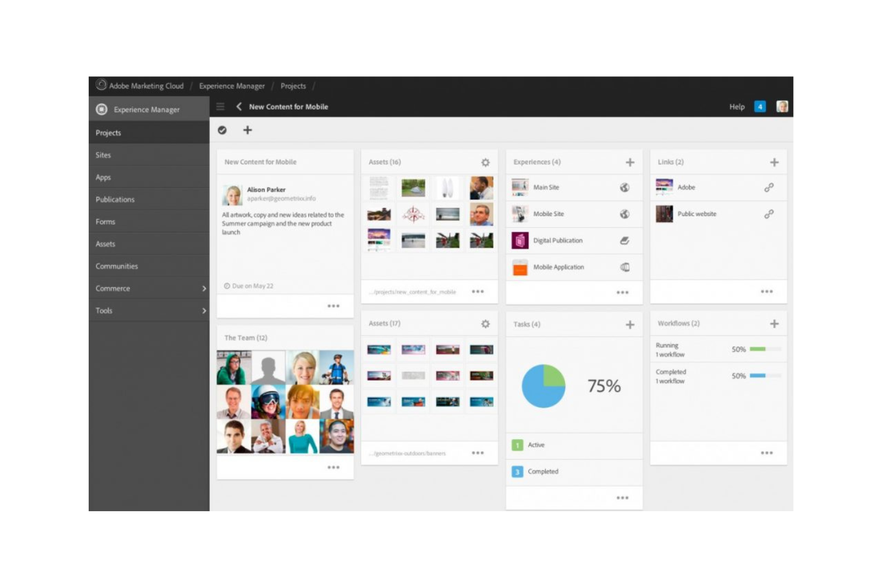Screen dimensions: 882x588
Task: Click the link icon beside Public website
Action: [x=769, y=214]
